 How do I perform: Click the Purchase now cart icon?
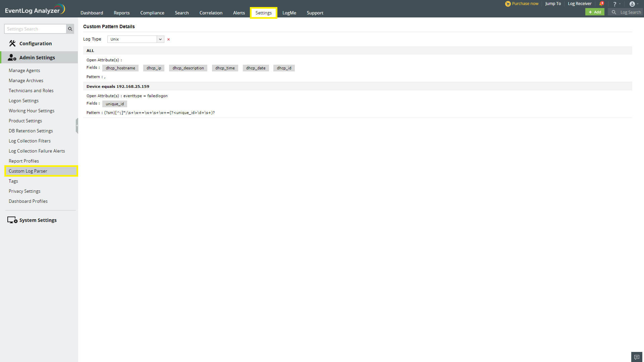point(508,4)
